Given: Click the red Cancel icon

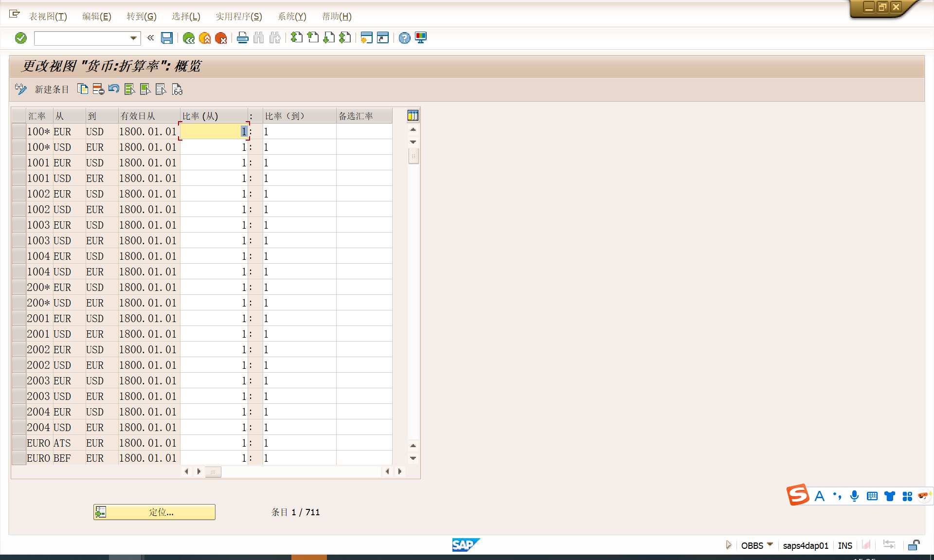Looking at the screenshot, I should (221, 38).
